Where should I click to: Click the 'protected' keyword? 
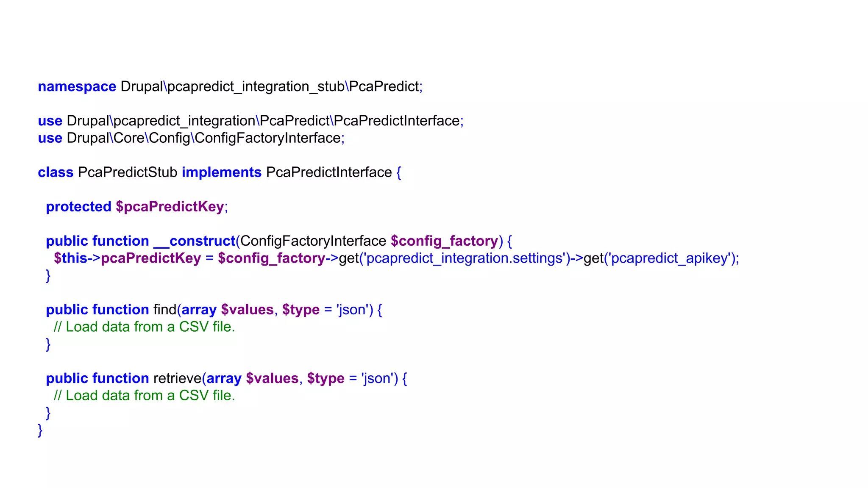click(x=78, y=207)
